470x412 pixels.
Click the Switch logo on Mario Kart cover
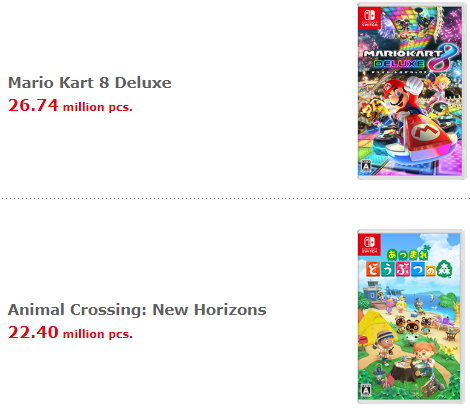click(369, 18)
